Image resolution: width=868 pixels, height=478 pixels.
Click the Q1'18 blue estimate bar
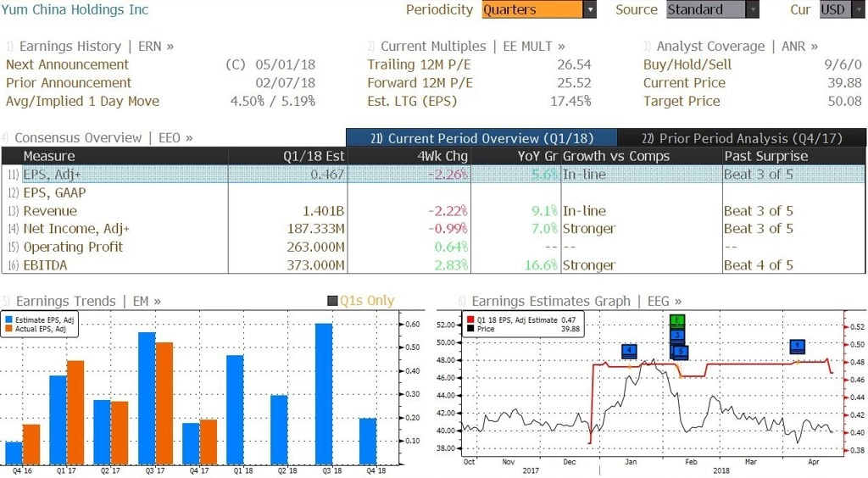pyautogui.click(x=235, y=410)
